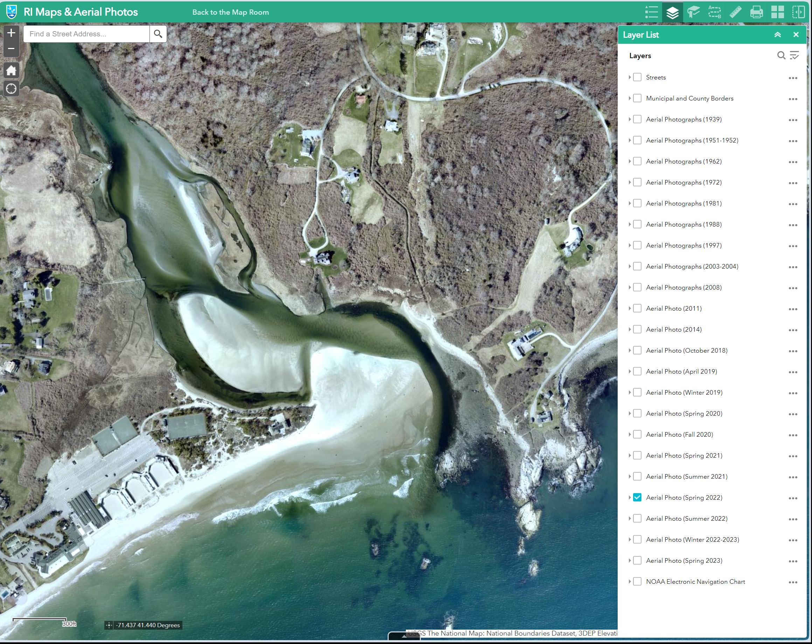Activate the Swipe comparison tool
Screen dimensions: 812x644
tap(798, 12)
